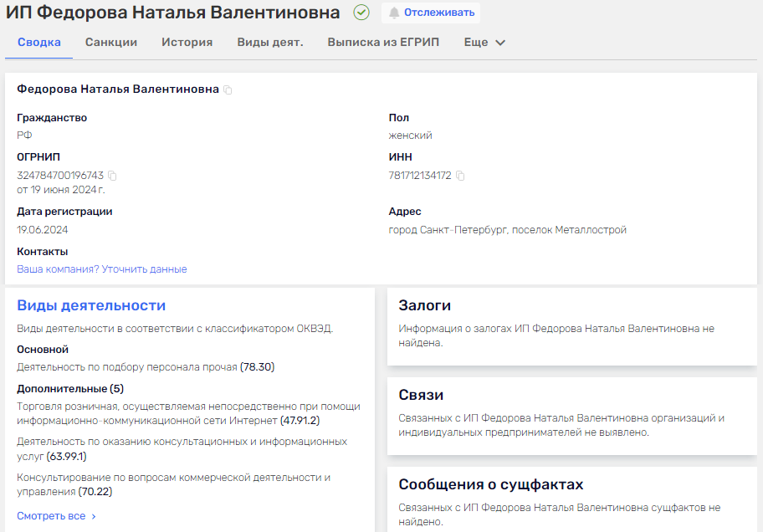Copy the name Федорова Наталья Валентиновна

[228, 90]
